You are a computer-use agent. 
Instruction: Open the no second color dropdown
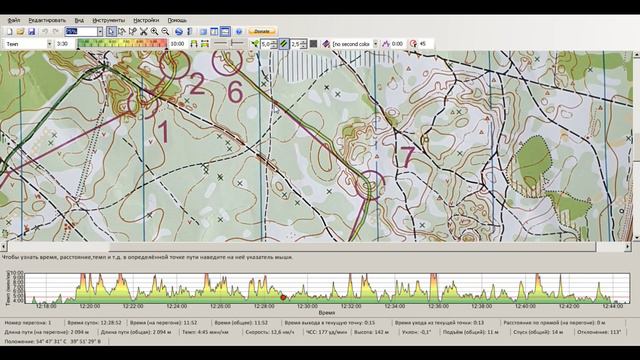(x=376, y=44)
